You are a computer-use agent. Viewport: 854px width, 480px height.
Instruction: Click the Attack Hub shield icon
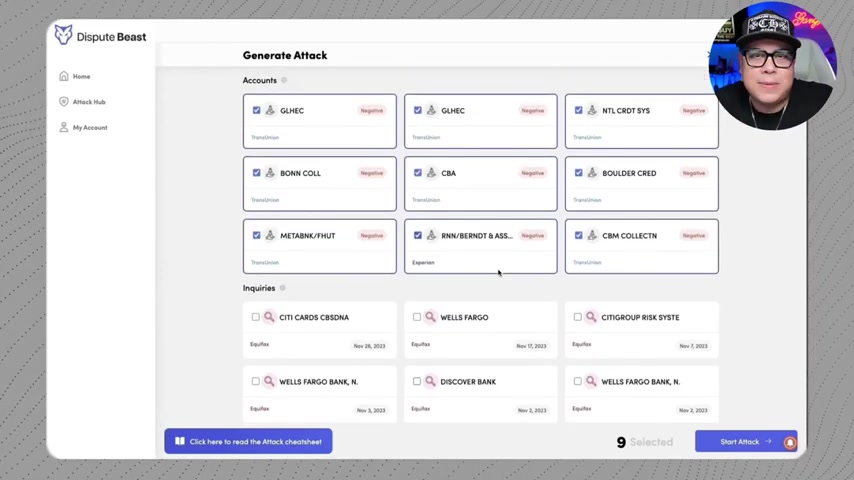coord(64,102)
